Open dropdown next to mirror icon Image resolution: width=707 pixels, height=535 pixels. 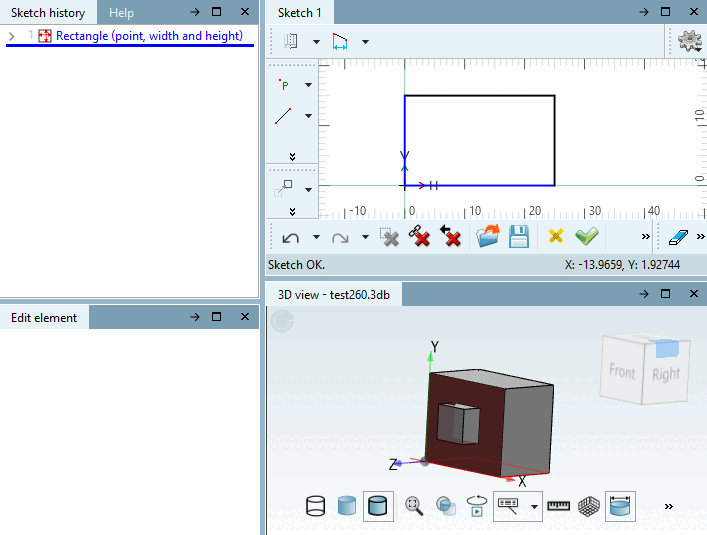click(317, 42)
